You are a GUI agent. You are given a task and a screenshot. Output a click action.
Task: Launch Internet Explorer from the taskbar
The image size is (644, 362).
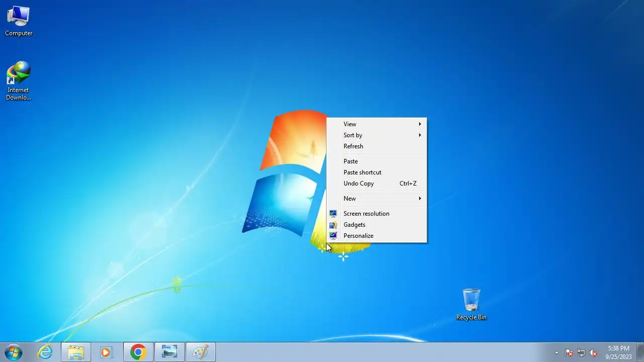click(45, 352)
